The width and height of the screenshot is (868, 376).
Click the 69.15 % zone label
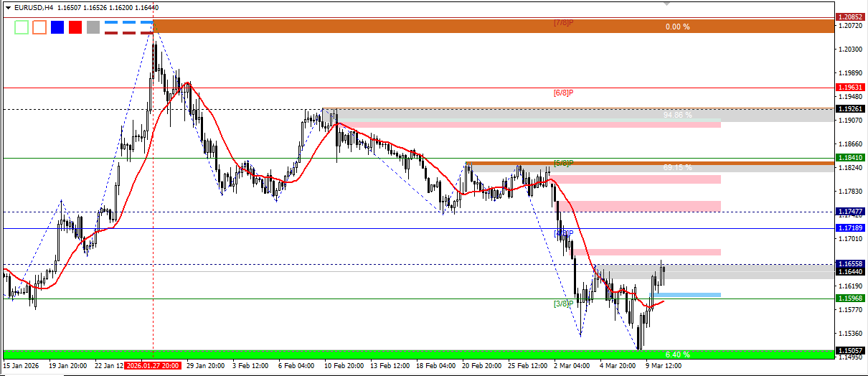click(677, 167)
